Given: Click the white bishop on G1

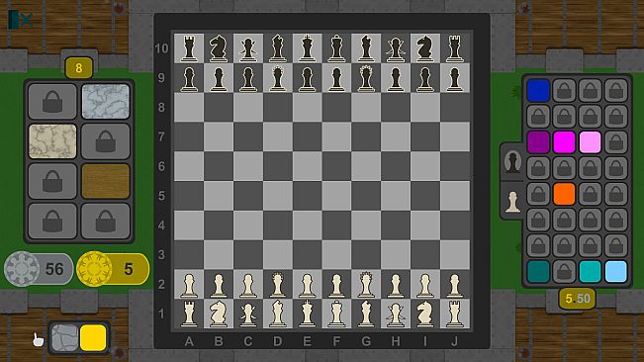Looking at the screenshot, I should point(366,314).
